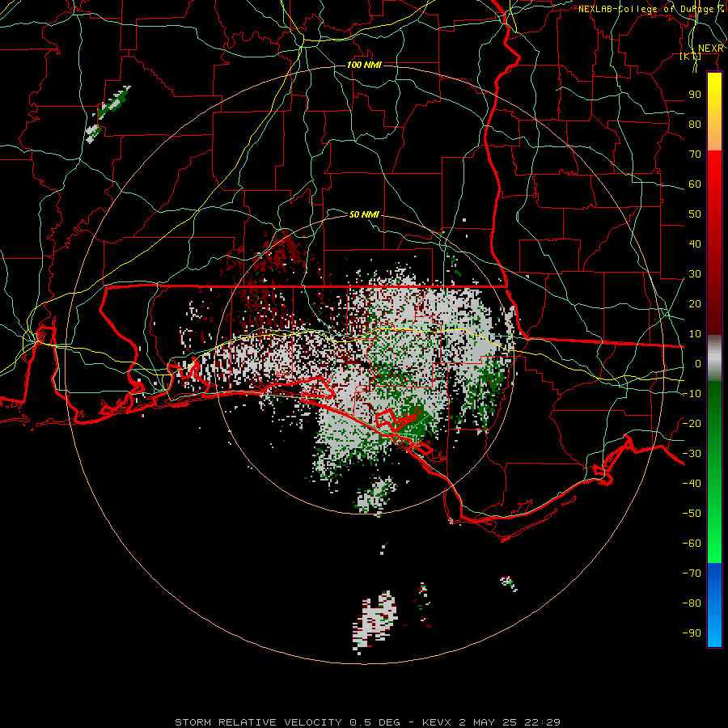Click the STORM RELATIVE VELOCITY 0.5 DEG caption
This screenshot has height=728, width=728.
pyautogui.click(x=287, y=722)
